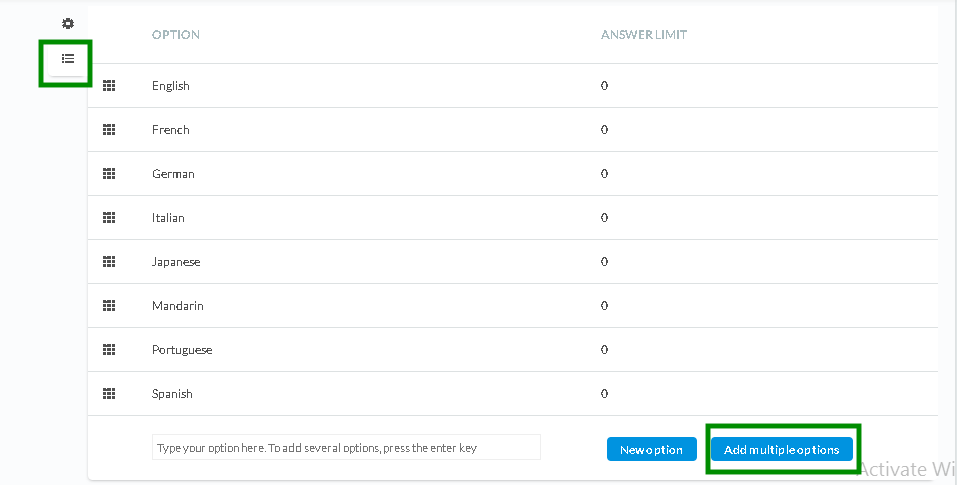This screenshot has height=485, width=957.
Task: Click the New option button
Action: coord(651,450)
